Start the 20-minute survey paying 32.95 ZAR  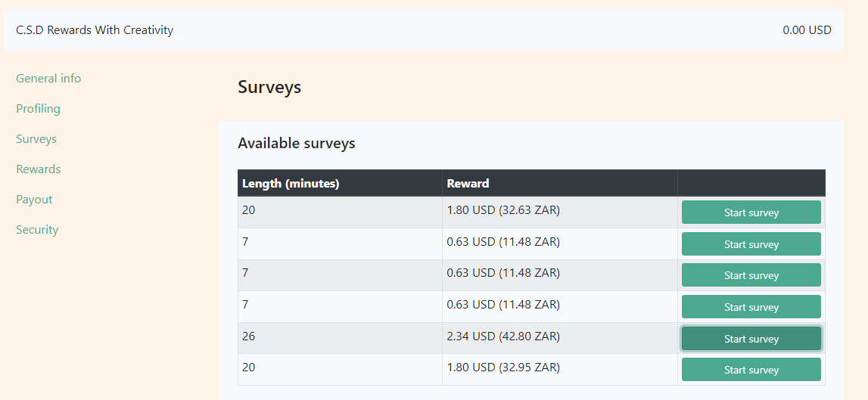[x=751, y=370]
